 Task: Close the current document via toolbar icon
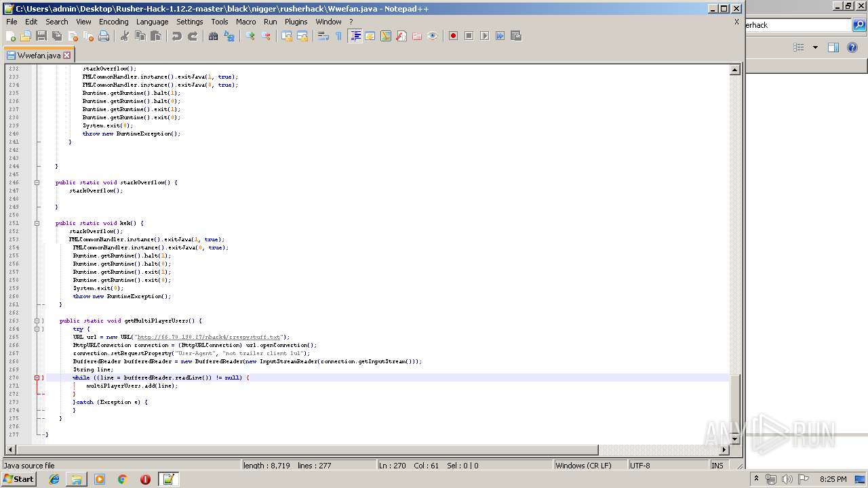73,36
